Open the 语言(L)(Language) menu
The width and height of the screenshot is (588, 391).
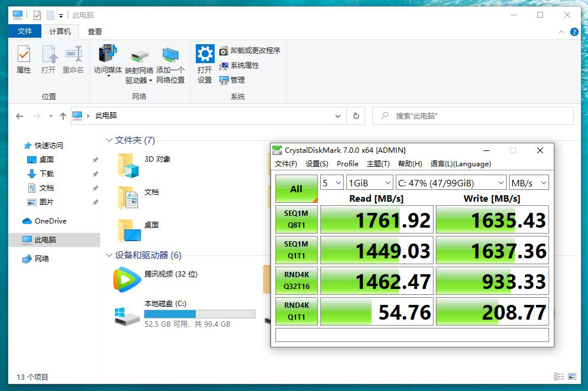(461, 164)
